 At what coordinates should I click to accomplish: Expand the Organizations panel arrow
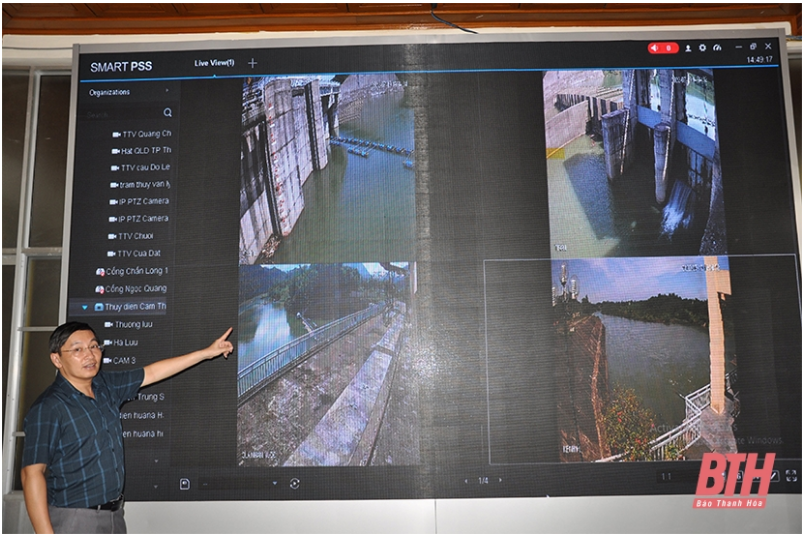168,91
